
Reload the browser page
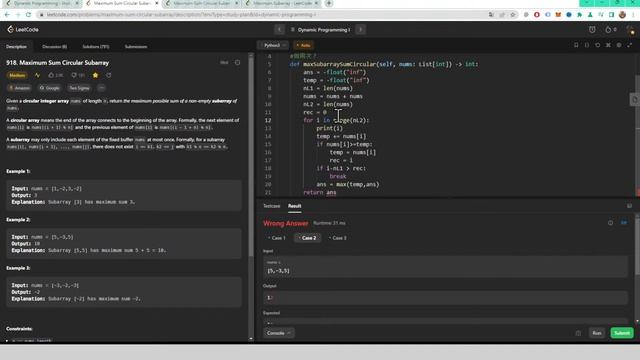click(28, 15)
